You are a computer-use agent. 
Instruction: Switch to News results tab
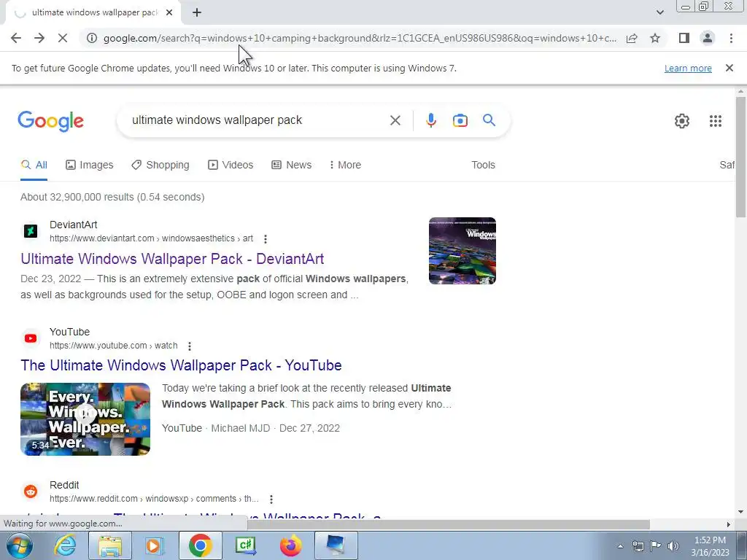tap(292, 165)
